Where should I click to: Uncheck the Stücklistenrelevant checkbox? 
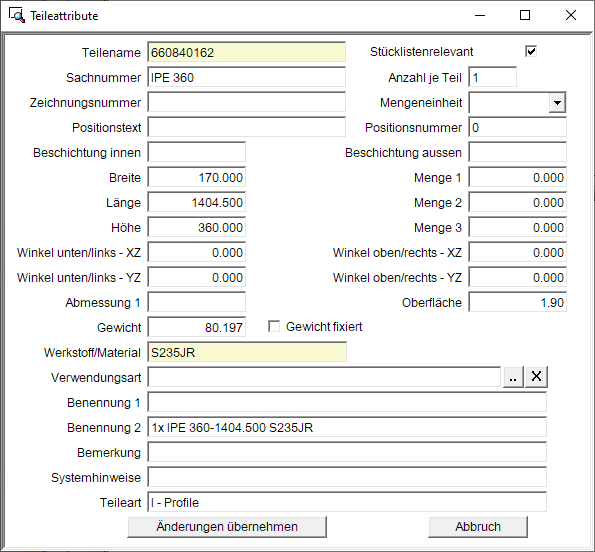pyautogui.click(x=531, y=51)
